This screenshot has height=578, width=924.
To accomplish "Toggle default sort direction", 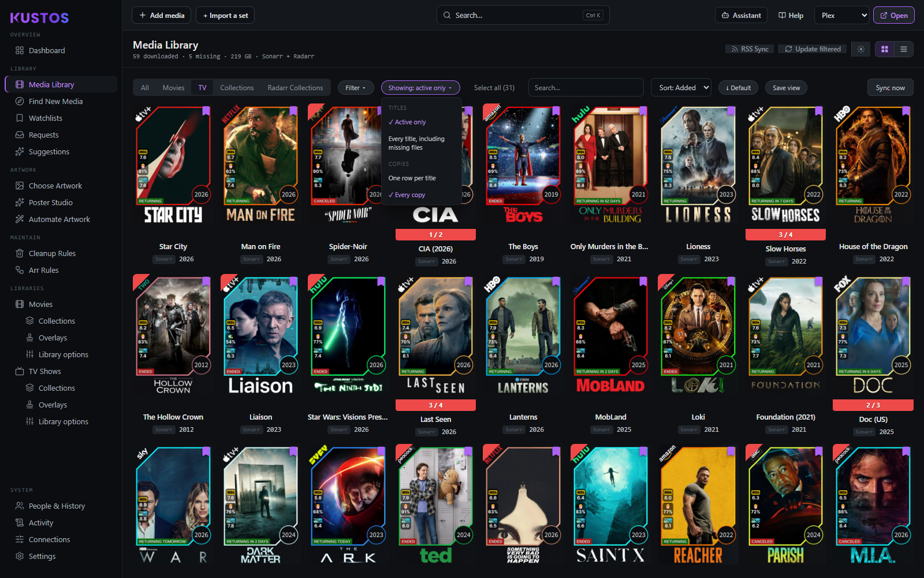I will click(x=738, y=88).
